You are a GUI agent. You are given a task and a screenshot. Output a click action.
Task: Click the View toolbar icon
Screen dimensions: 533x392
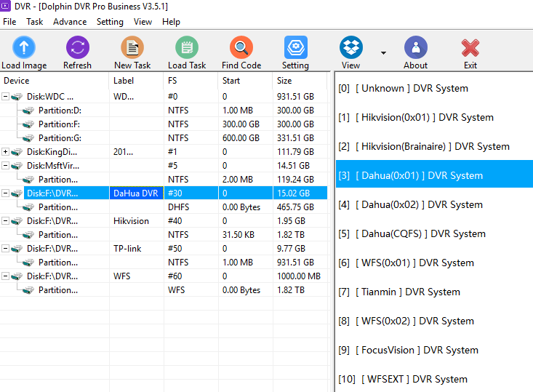click(350, 47)
